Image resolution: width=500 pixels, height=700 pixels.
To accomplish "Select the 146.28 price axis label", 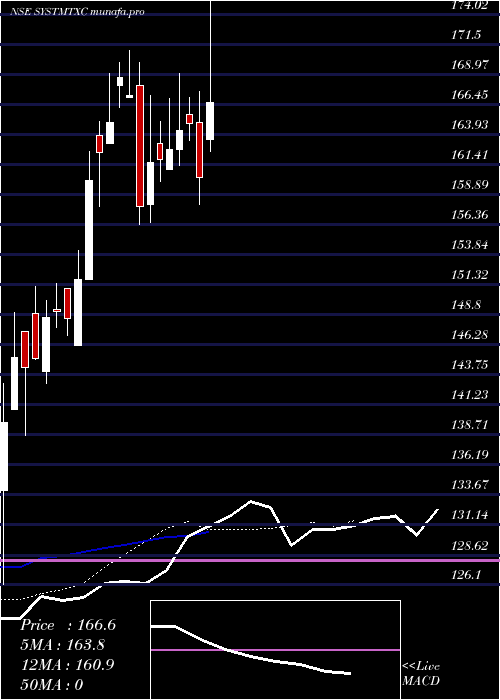I will tap(470, 335).
